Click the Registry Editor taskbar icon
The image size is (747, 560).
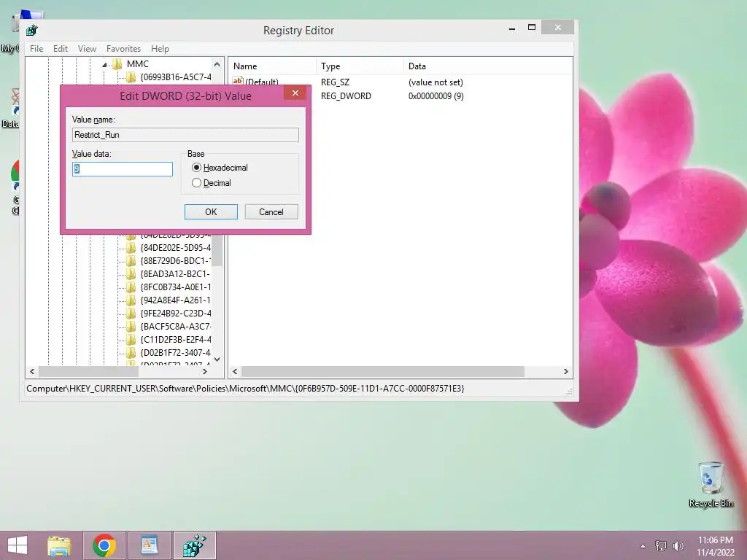[x=194, y=545]
